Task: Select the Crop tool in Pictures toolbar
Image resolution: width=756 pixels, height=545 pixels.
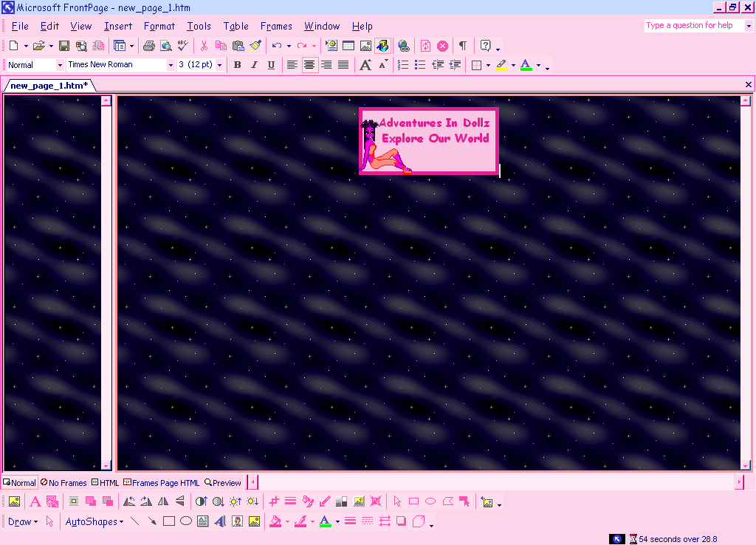Action: coord(274,501)
